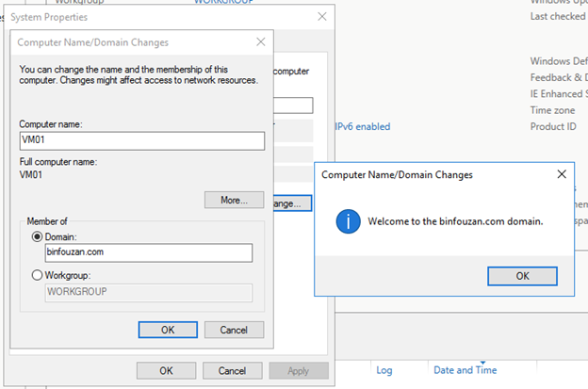Close the welcome message dialog with its X
The width and height of the screenshot is (588, 389).
click(x=561, y=174)
